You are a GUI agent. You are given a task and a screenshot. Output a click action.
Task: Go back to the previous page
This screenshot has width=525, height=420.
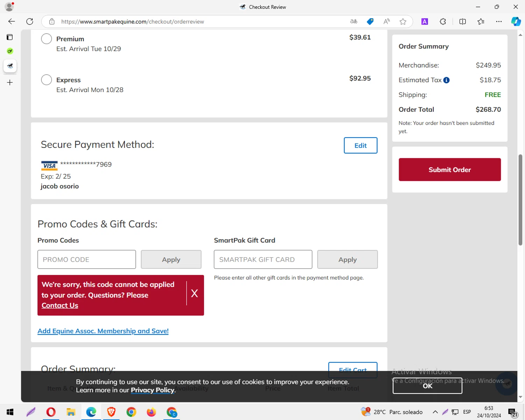(x=12, y=21)
